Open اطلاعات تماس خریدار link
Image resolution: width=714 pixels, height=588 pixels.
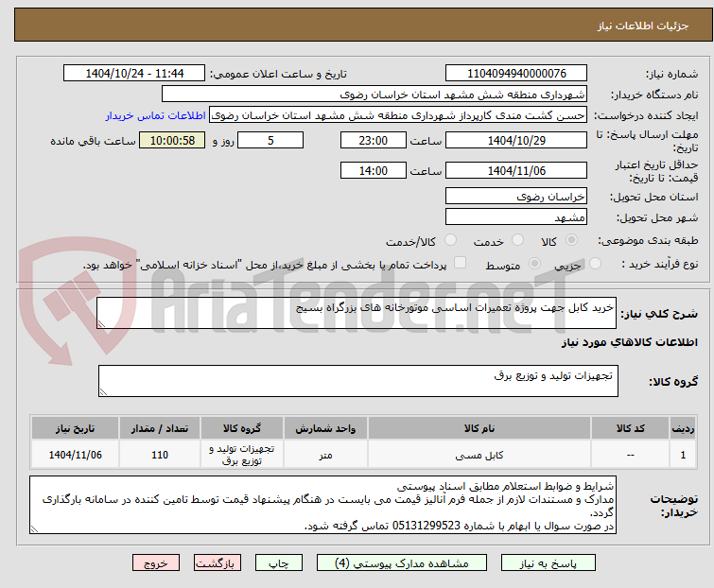[155, 115]
